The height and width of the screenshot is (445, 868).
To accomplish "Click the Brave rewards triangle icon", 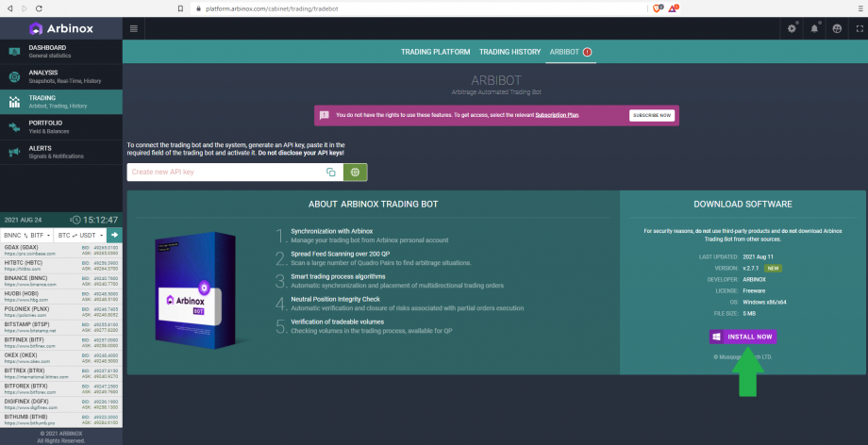I will pos(673,8).
